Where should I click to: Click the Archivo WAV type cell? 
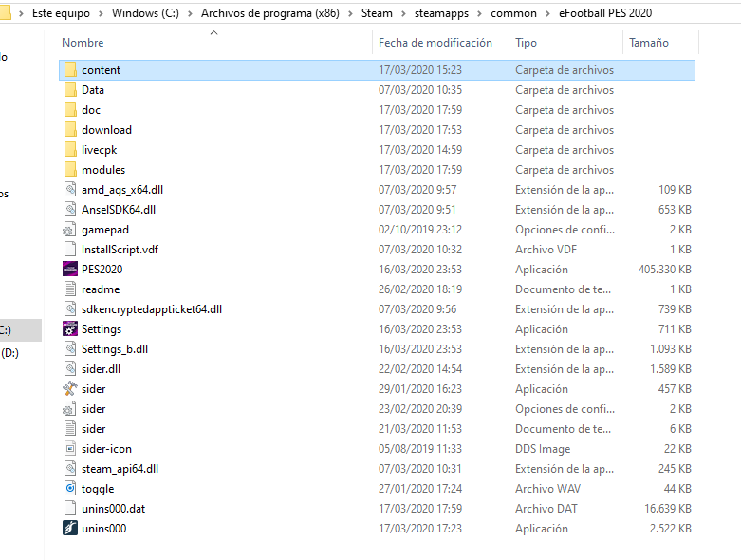click(547, 489)
